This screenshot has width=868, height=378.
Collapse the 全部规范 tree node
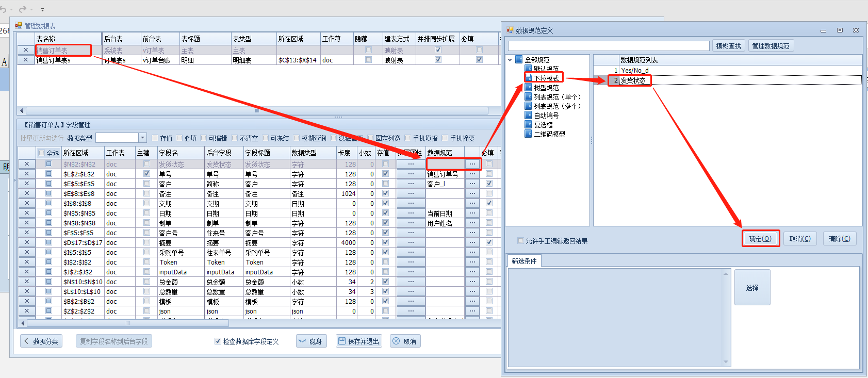coord(510,60)
